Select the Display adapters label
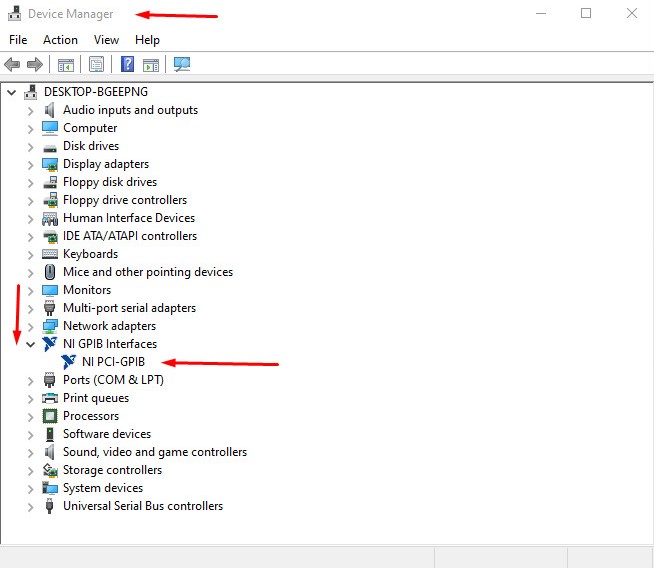The image size is (654, 568). pyautogui.click(x=106, y=164)
